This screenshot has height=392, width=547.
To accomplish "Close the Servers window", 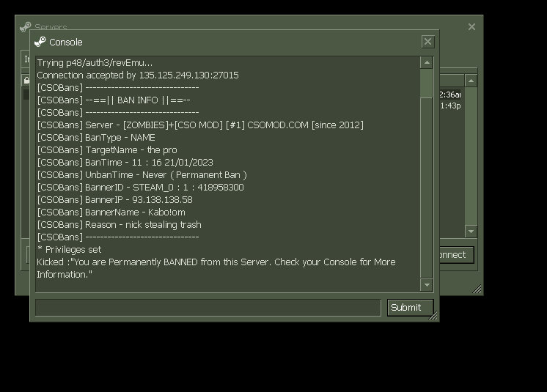I will [x=471, y=27].
